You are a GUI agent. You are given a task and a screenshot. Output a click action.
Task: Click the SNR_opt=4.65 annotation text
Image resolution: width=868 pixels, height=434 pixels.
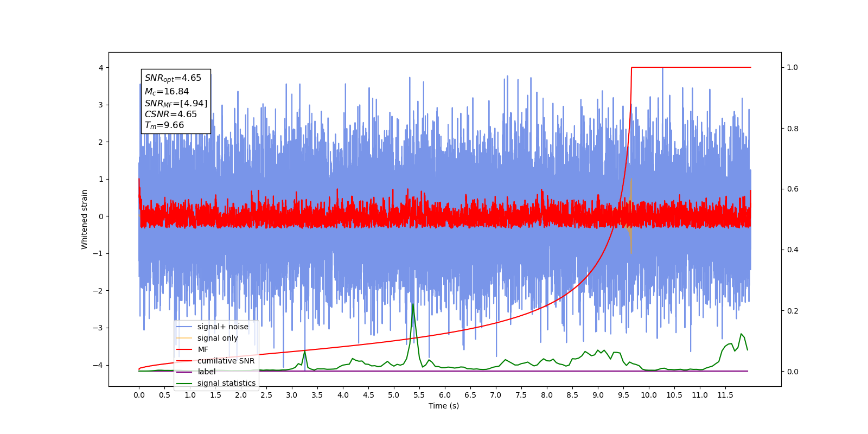click(x=173, y=78)
